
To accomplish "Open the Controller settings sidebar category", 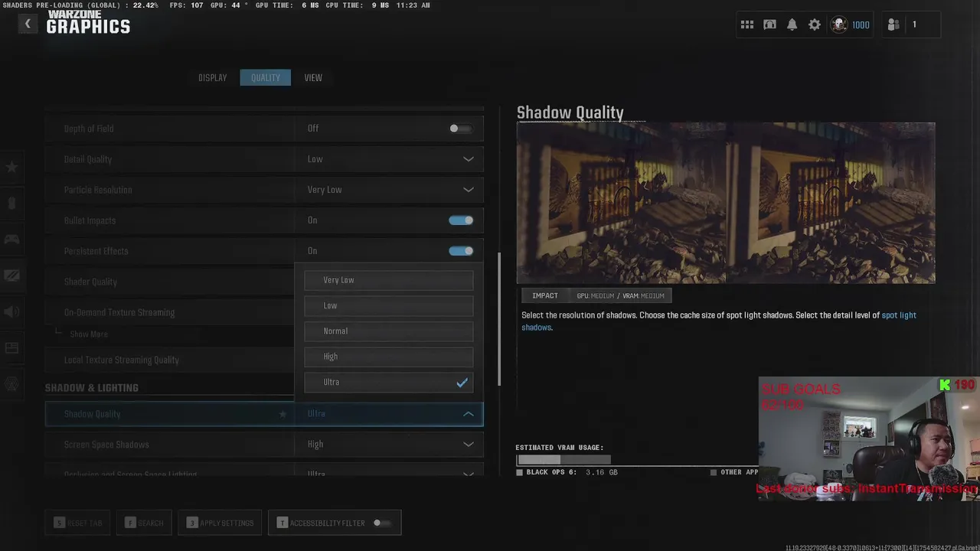I will [11, 239].
